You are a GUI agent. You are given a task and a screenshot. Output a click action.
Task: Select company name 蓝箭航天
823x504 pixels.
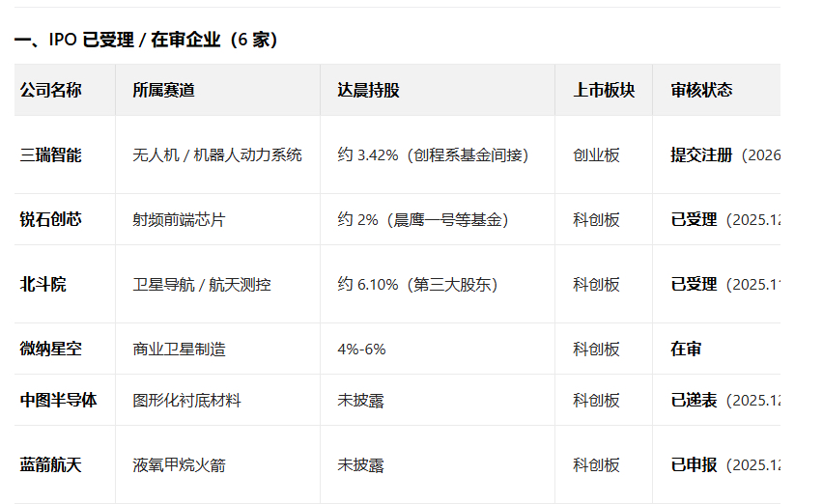51,464
